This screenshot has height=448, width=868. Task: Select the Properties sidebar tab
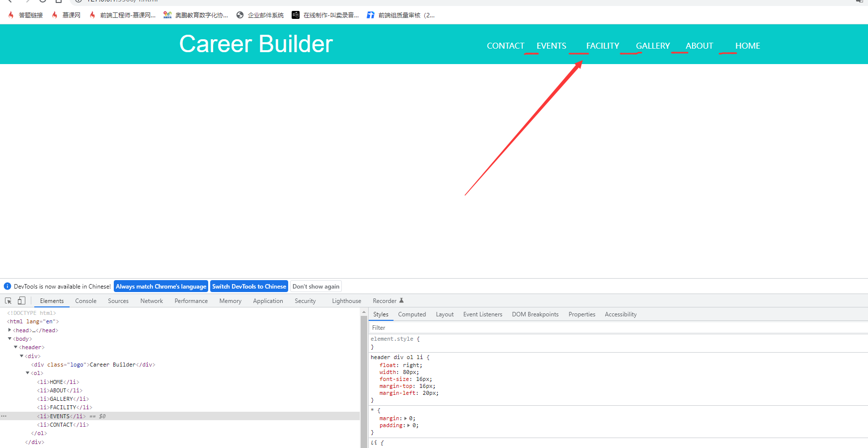point(582,314)
